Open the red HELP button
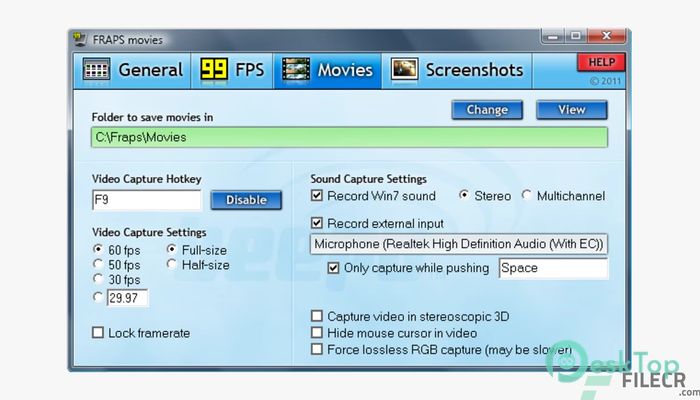 601,62
